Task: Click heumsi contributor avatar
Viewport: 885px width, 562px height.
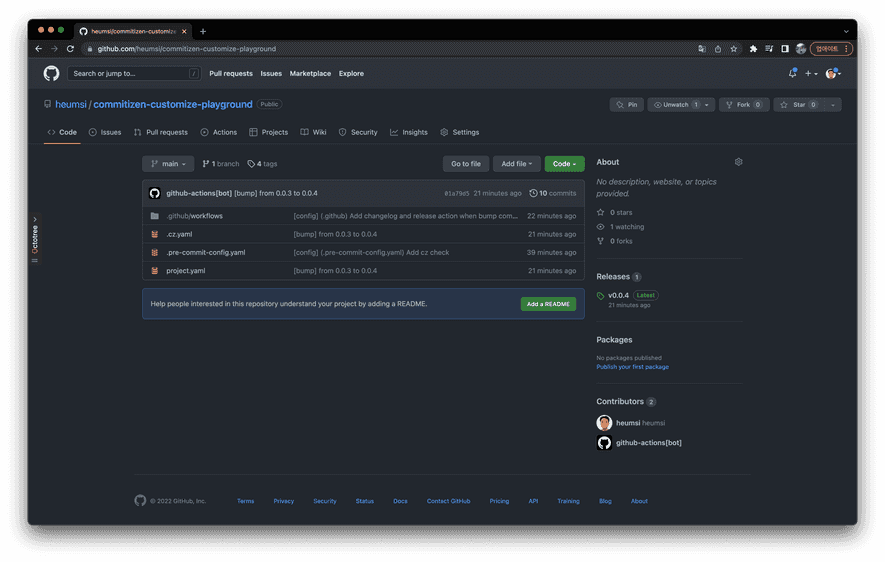Action: click(x=604, y=423)
